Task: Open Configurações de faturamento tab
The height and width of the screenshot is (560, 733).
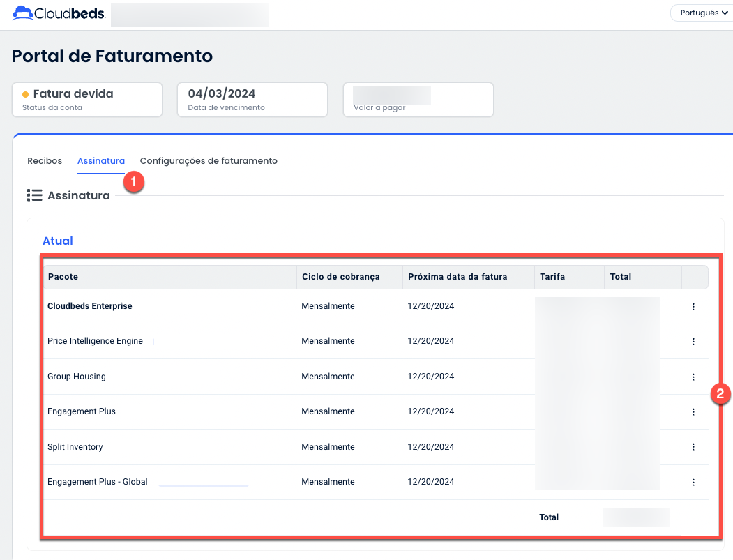Action: click(x=209, y=161)
